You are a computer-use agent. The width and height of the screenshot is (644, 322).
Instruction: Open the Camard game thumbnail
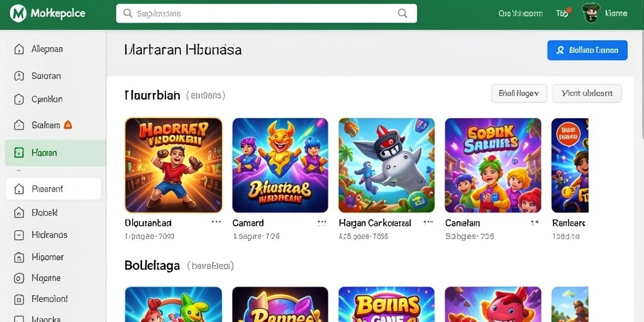pyautogui.click(x=280, y=165)
